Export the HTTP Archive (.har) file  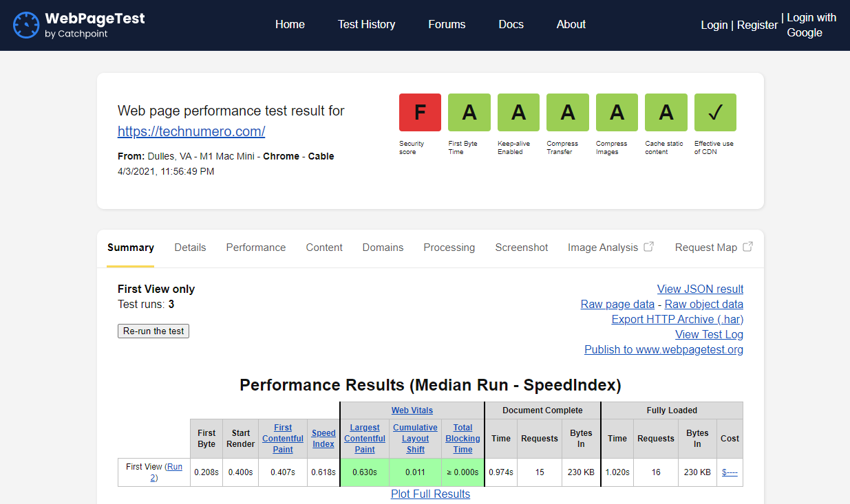[x=677, y=319]
